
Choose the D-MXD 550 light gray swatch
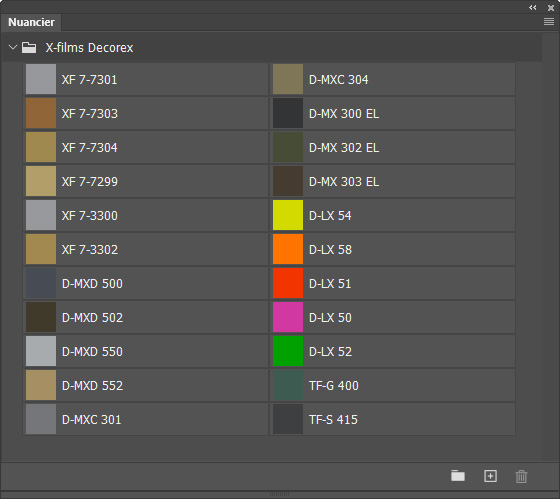(x=41, y=351)
